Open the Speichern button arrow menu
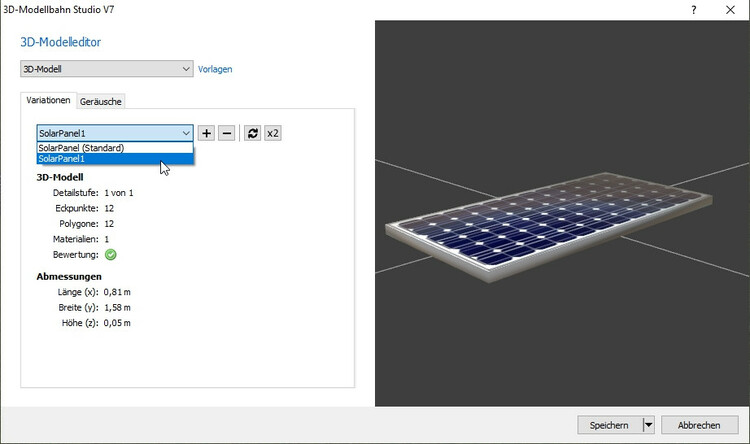Image resolution: width=750 pixels, height=444 pixels. coord(648,425)
